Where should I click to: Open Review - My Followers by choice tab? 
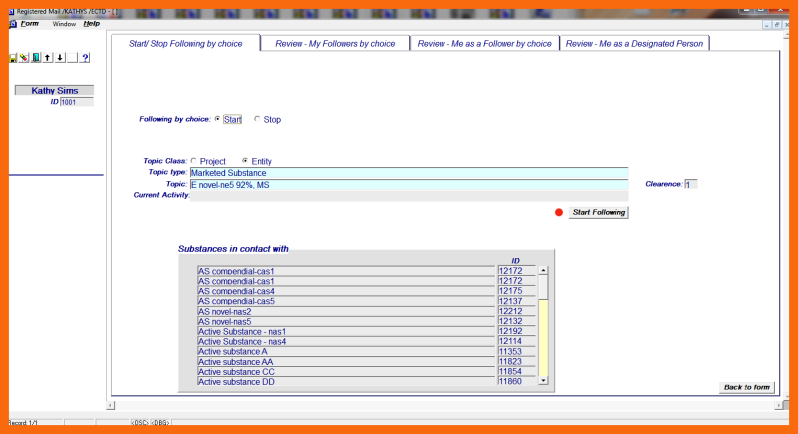(x=335, y=44)
